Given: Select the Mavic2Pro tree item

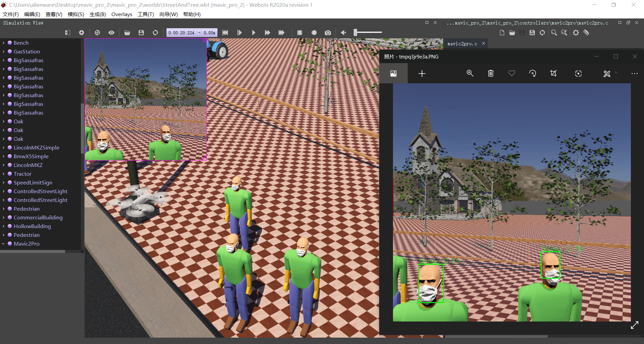Looking at the screenshot, I should (x=27, y=244).
